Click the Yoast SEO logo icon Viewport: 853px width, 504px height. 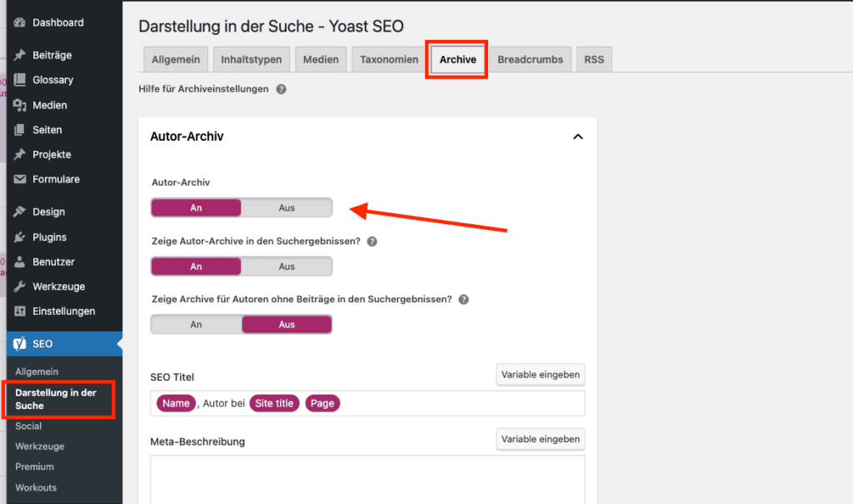(x=20, y=344)
